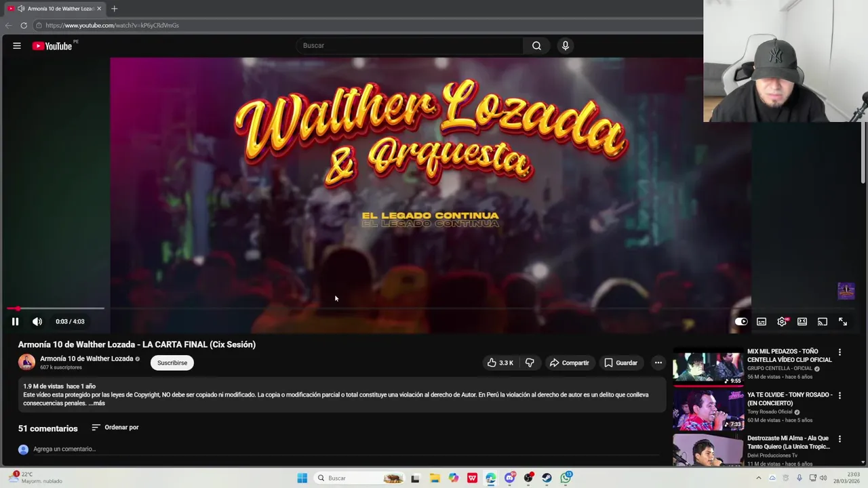Open Microsoft Edge from taskbar
The height and width of the screenshot is (488, 868).
[x=491, y=478]
